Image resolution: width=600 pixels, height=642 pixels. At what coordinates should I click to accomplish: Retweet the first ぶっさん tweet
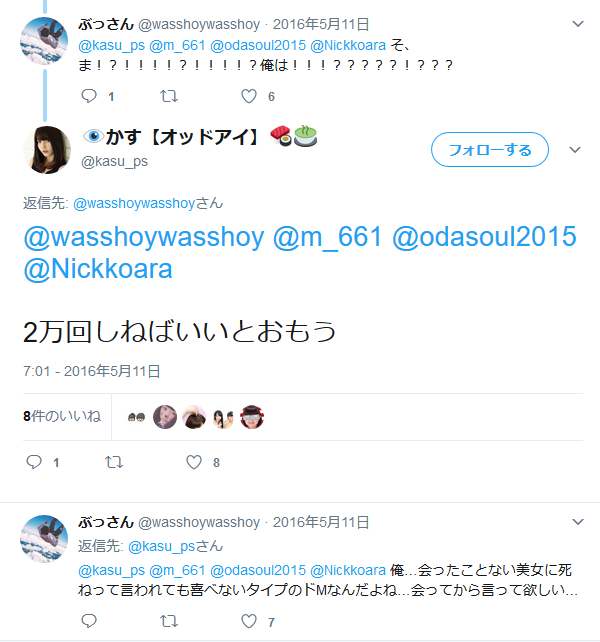(168, 96)
